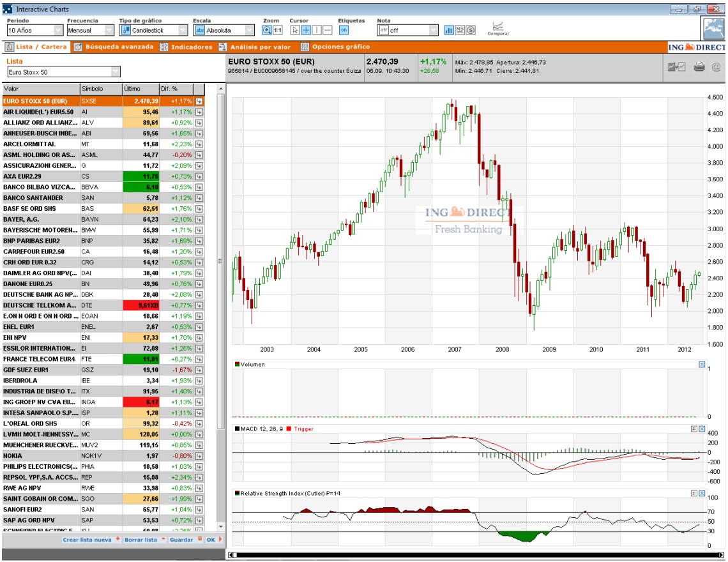Open the Comparar chart tool
The width and height of the screenshot is (728, 562).
(498, 29)
